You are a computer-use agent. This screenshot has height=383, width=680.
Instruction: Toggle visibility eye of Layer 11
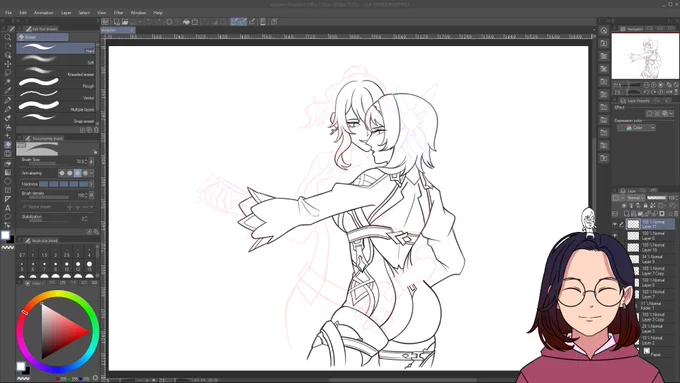[615, 224]
